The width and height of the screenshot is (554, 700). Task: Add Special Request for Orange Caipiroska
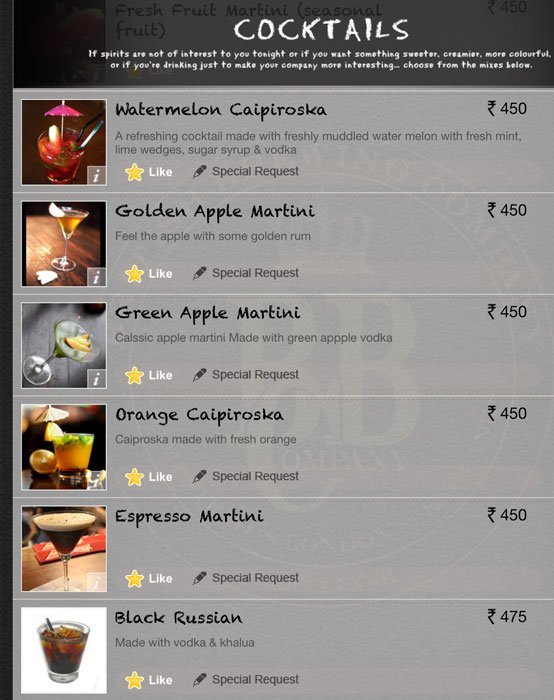pos(246,476)
